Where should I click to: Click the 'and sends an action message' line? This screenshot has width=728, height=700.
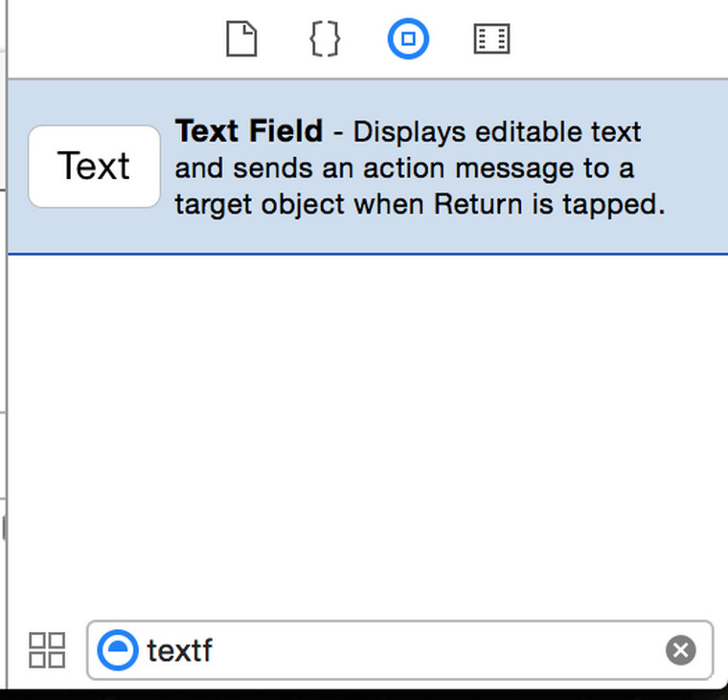(403, 169)
